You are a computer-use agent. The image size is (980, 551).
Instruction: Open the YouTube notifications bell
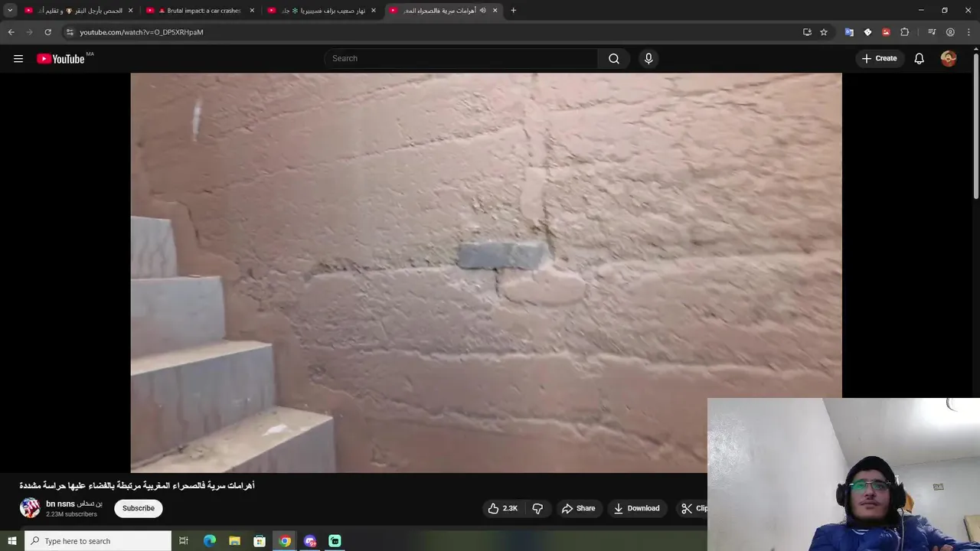tap(919, 58)
